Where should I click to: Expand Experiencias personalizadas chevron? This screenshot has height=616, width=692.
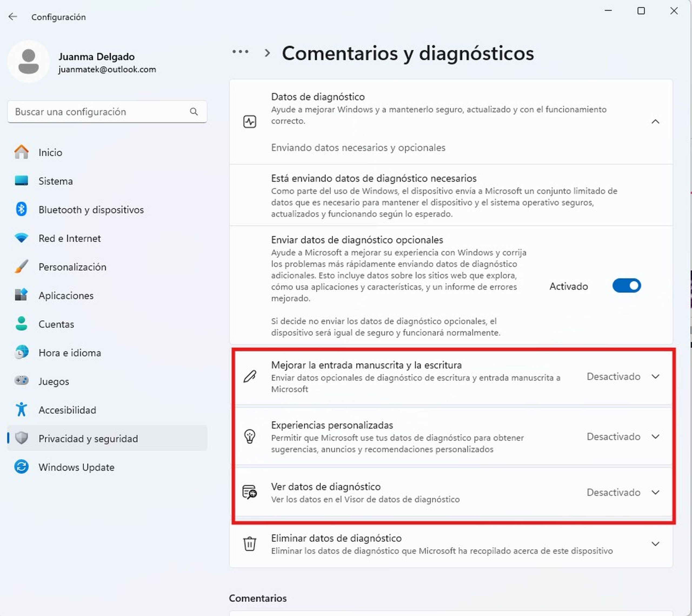pyautogui.click(x=656, y=437)
